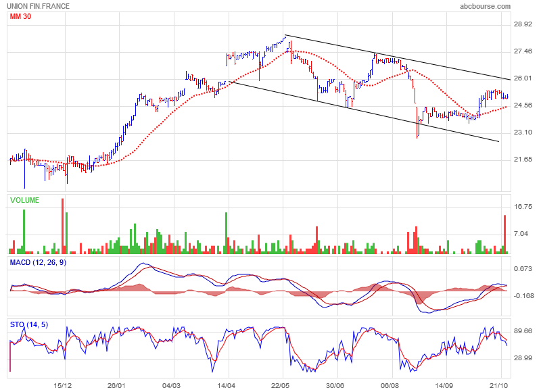Click the 21.65 price axis value

523,160
